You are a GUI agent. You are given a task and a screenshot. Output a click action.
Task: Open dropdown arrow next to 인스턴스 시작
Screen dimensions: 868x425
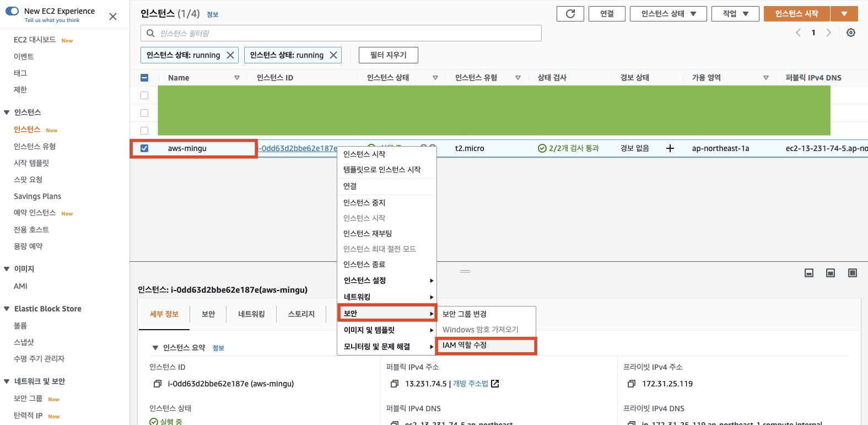click(844, 14)
